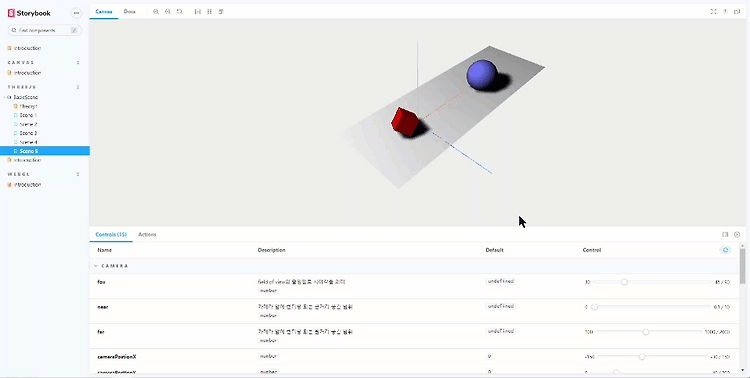Click the scrollbar down arrow
Viewport: 750px width, 378px height.
(742, 370)
